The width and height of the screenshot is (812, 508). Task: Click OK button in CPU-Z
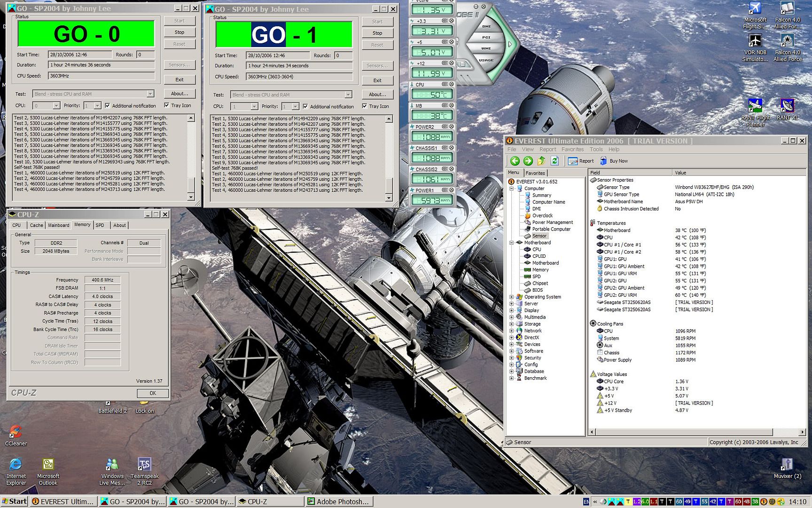[x=153, y=393]
